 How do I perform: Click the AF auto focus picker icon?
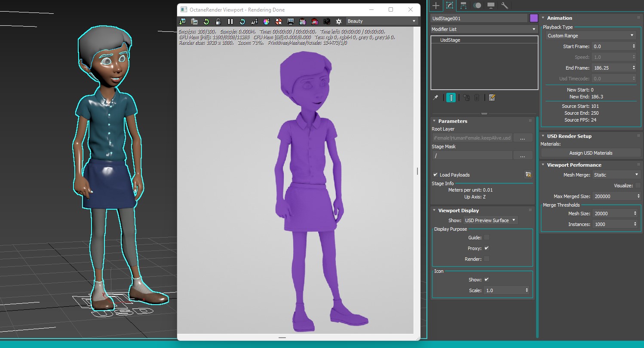(x=255, y=21)
